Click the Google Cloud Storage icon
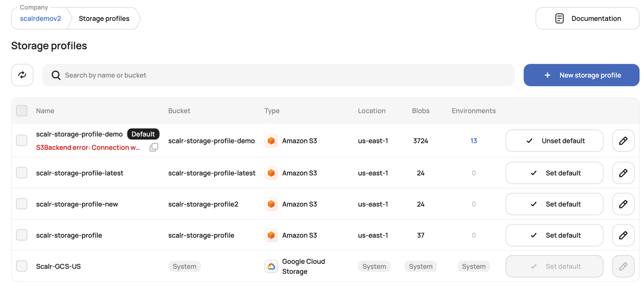 (x=271, y=266)
